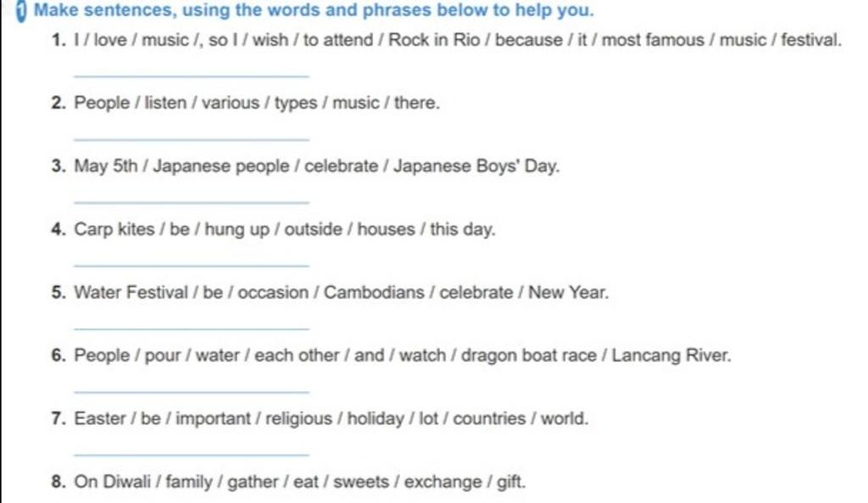Screen dimensions: 868x503
Task: Click 'Japanese Boys' Day' in sentence 3
Action: tap(476, 165)
